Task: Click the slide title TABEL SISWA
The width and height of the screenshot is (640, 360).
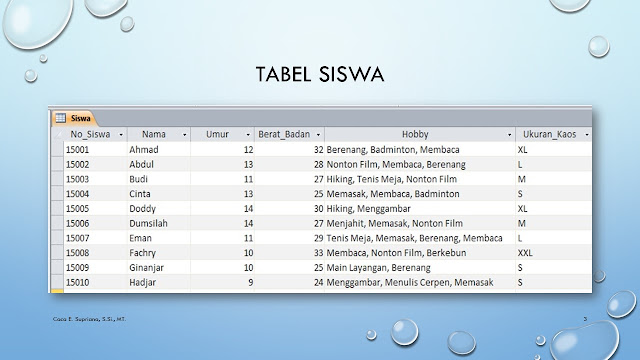Action: pyautogui.click(x=320, y=74)
